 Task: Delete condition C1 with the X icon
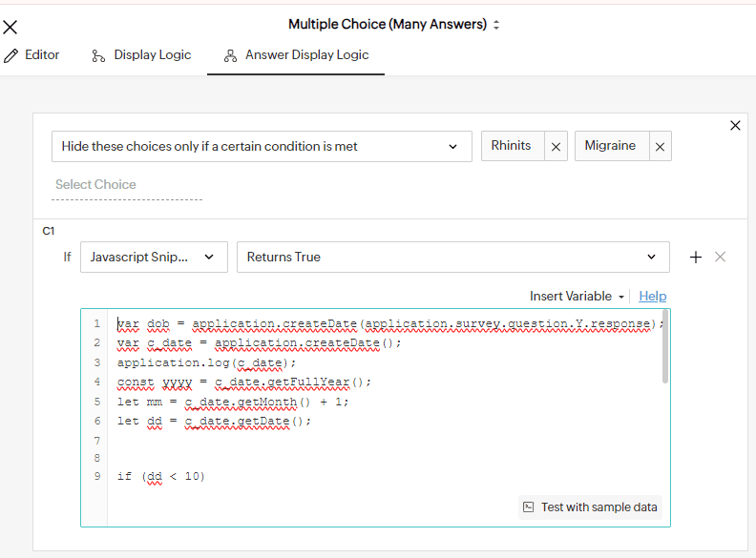click(x=721, y=257)
